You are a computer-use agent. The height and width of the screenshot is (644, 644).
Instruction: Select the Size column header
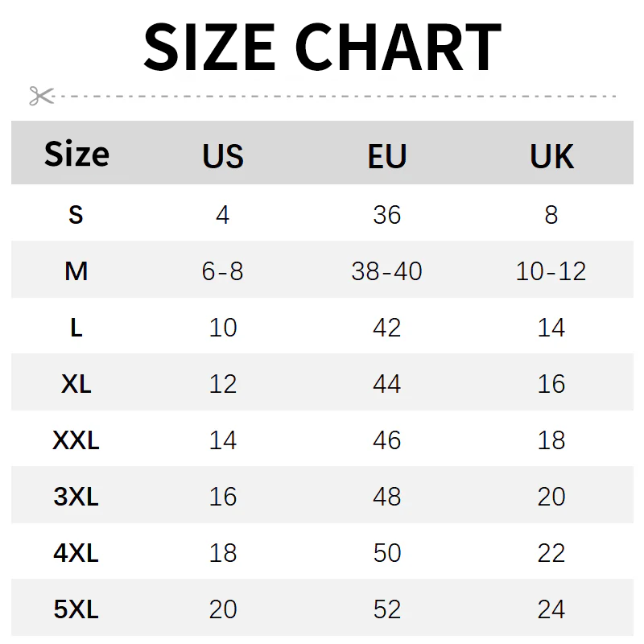(76, 154)
